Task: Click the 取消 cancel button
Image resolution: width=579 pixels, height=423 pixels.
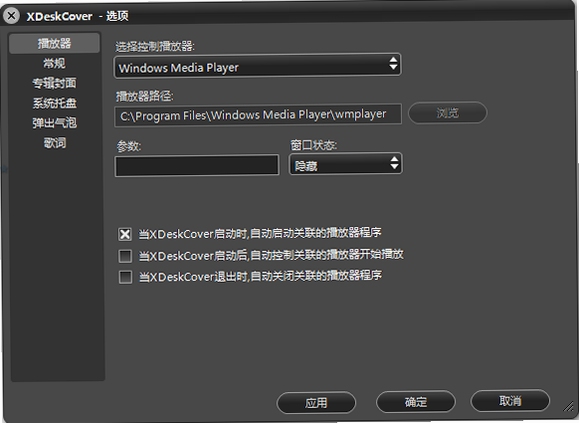Action: coord(510,400)
